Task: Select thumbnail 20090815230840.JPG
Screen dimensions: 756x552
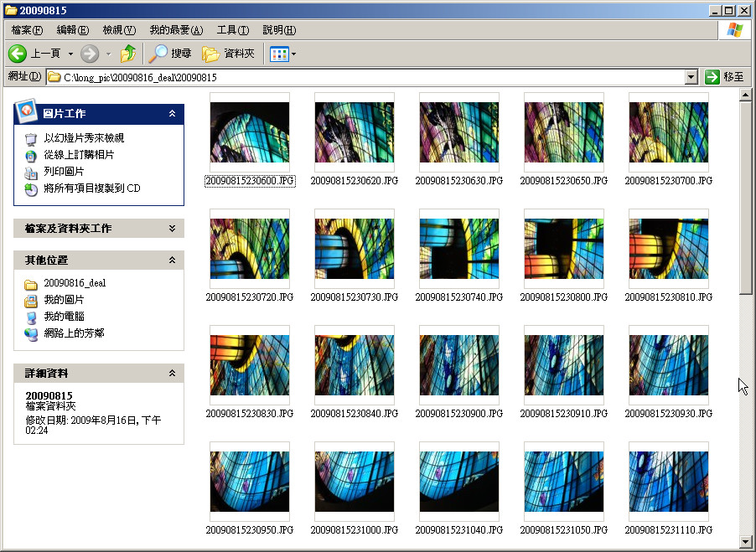Action: 355,365
